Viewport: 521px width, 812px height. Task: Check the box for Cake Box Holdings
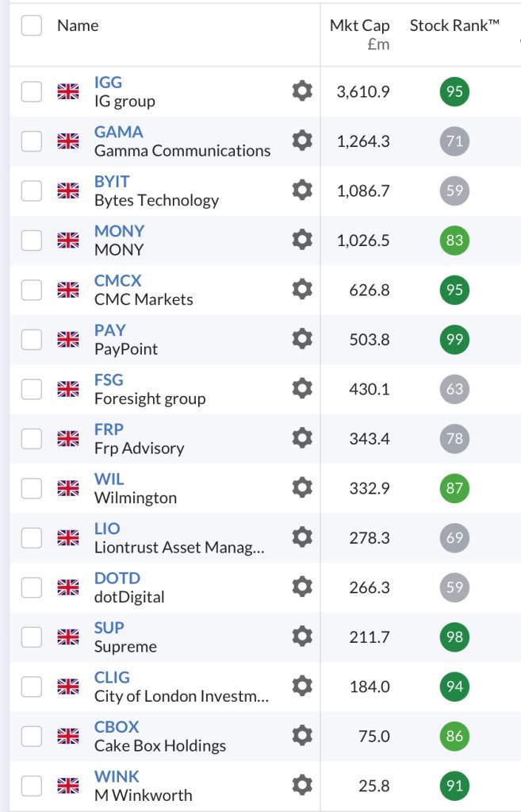click(32, 737)
